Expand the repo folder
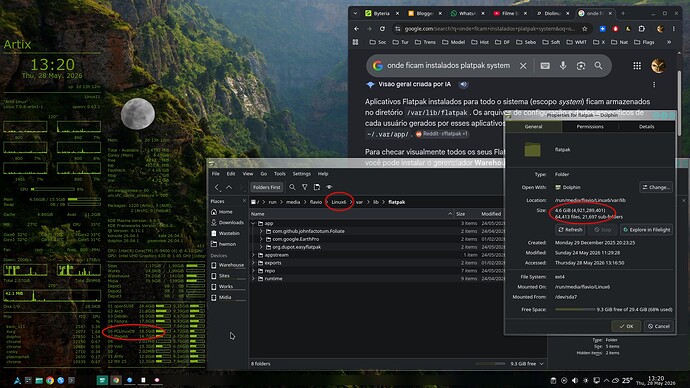690x388 pixels. coord(253,271)
